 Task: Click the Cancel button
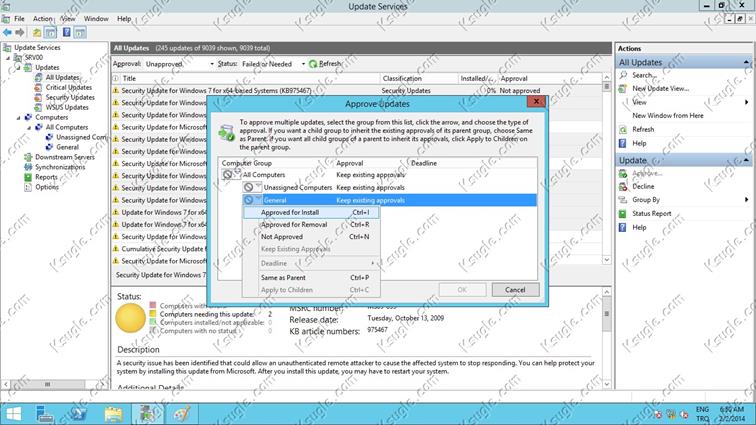(515, 290)
